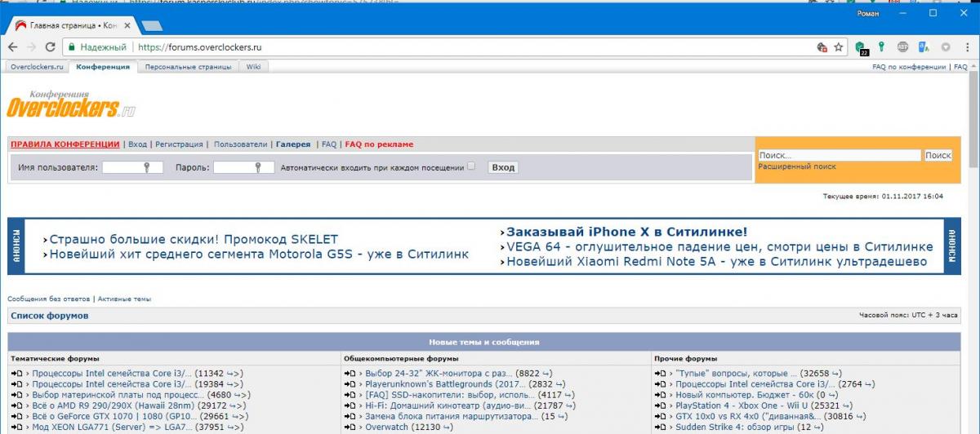This screenshot has height=434, width=980.
Task: Open the 'Расширенный поиск' link
Action: 797,166
